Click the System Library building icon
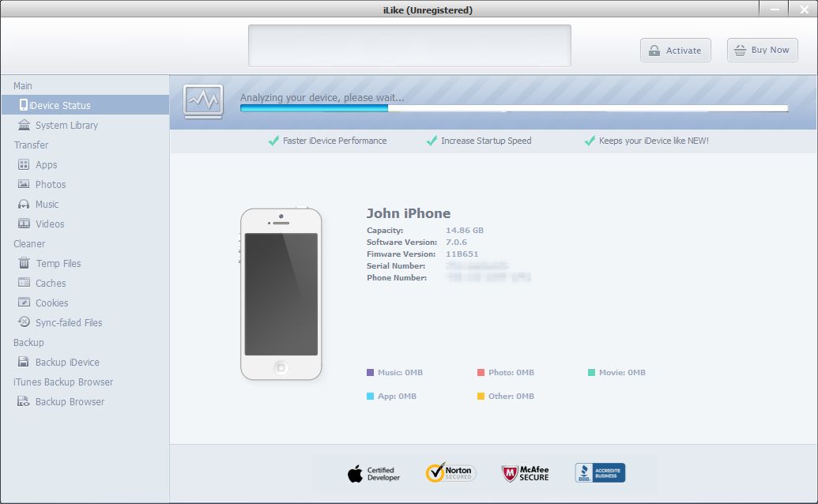This screenshot has height=504, width=818. (x=24, y=125)
